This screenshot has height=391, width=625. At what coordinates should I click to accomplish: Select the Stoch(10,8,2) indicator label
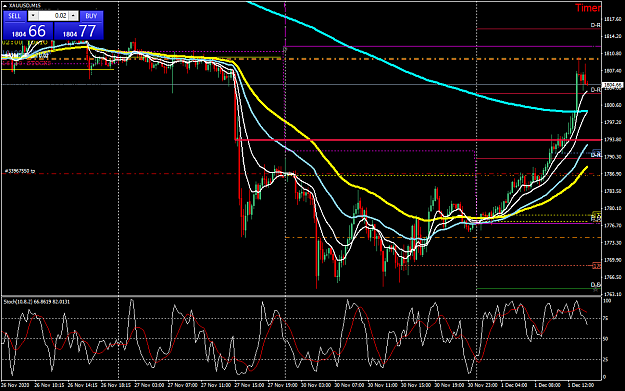(x=37, y=302)
